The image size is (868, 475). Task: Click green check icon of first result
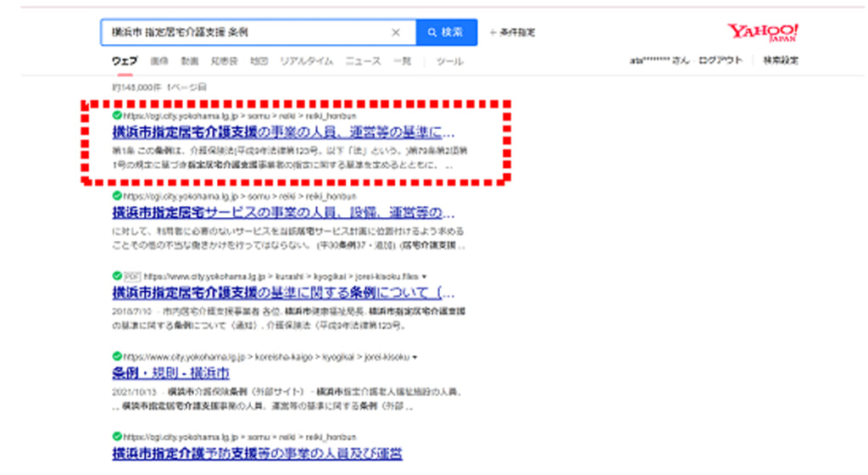(117, 115)
